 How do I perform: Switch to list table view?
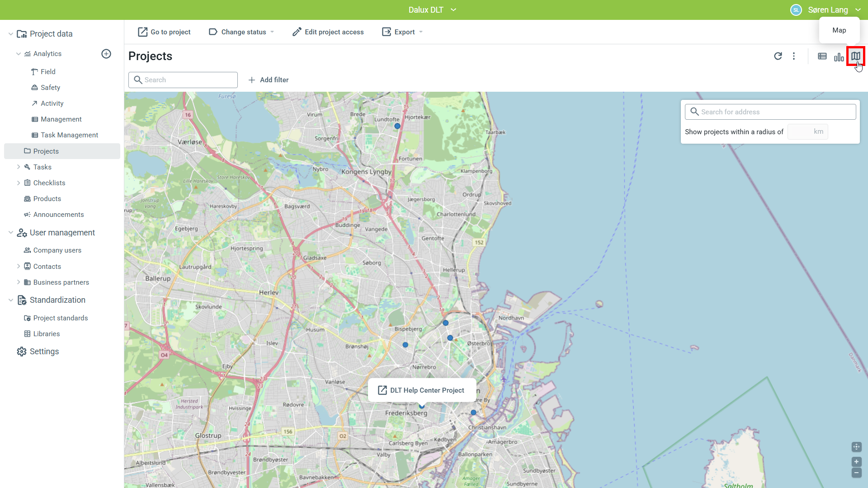click(822, 56)
